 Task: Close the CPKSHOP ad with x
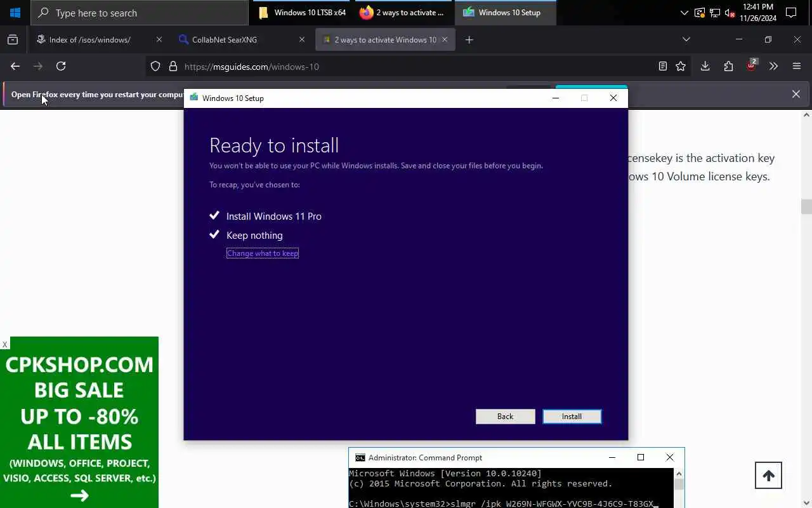point(4,344)
